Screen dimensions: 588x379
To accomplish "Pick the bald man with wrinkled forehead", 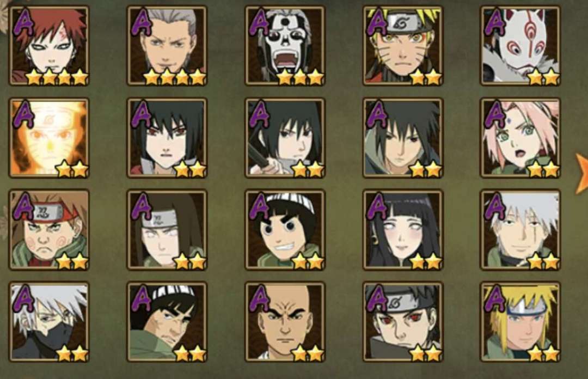I will [x=285, y=322].
